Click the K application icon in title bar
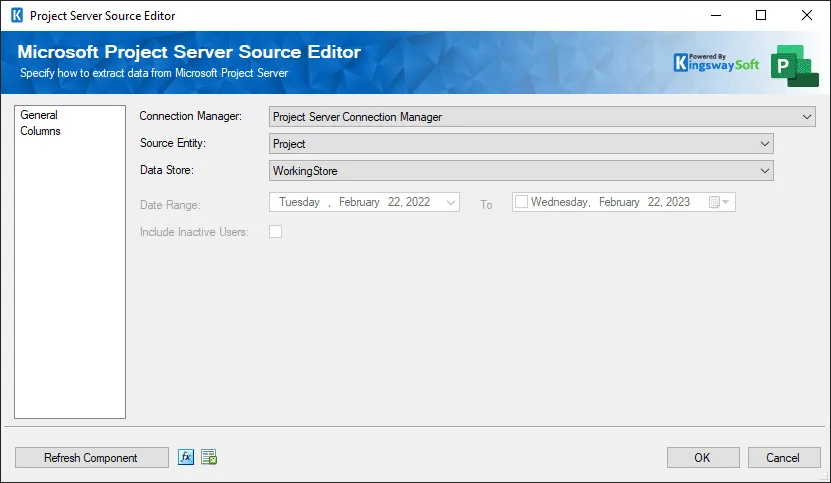 (16, 16)
